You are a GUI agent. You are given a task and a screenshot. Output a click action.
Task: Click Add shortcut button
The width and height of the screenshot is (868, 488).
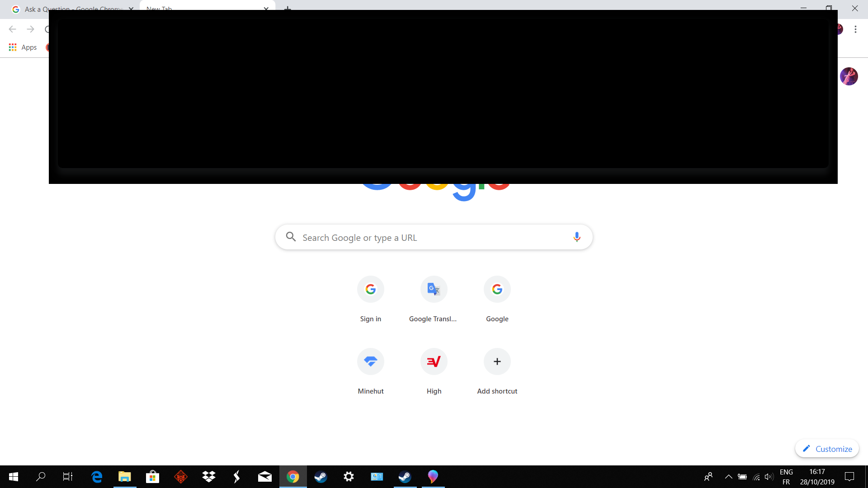pos(497,361)
